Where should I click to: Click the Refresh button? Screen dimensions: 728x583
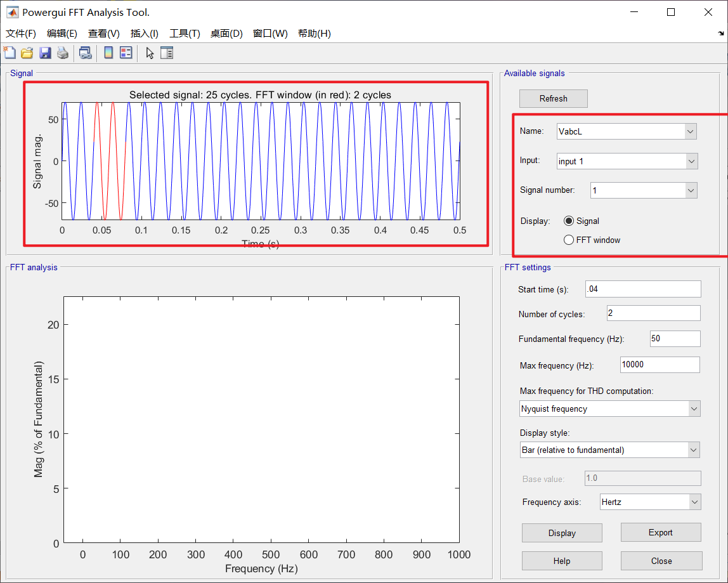click(x=553, y=98)
